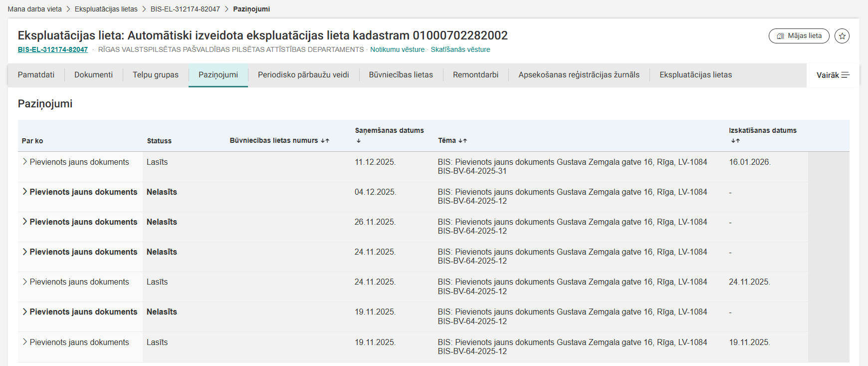The width and height of the screenshot is (868, 366).
Task: Open the Mājas lieta button
Action: click(799, 36)
